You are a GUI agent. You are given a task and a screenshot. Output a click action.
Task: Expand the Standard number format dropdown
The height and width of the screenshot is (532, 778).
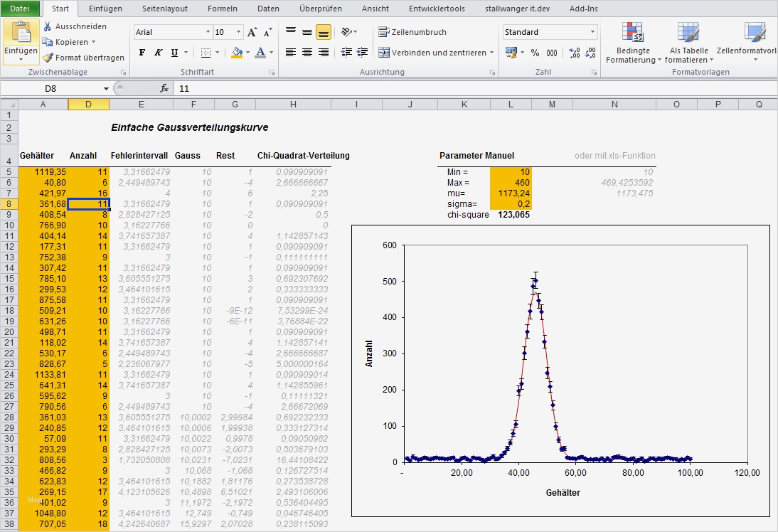tap(592, 33)
